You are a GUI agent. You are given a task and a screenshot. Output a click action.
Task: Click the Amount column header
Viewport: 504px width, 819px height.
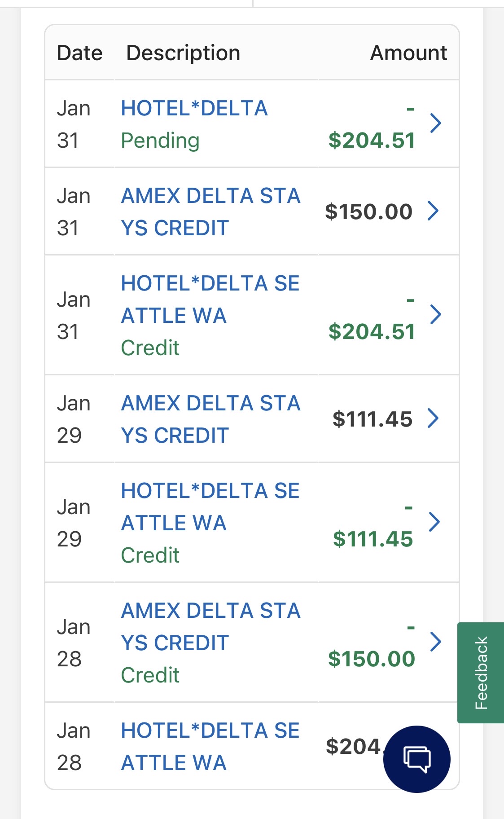point(408,53)
